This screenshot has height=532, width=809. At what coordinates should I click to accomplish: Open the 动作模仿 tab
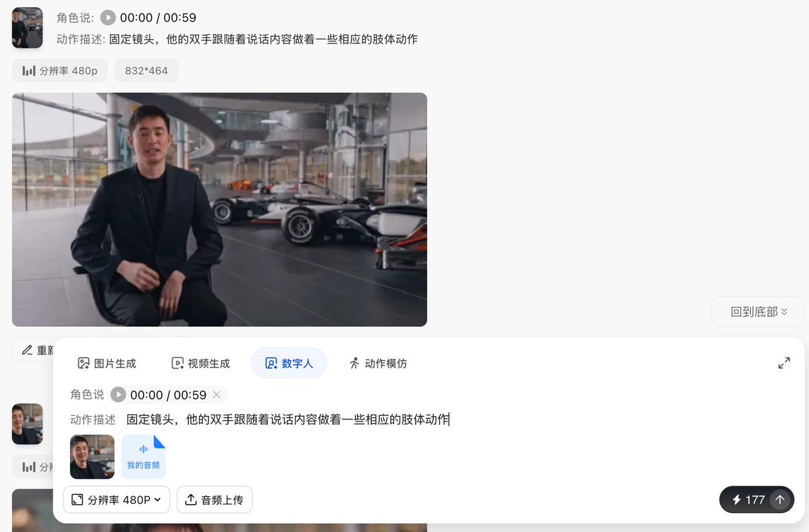coord(378,363)
